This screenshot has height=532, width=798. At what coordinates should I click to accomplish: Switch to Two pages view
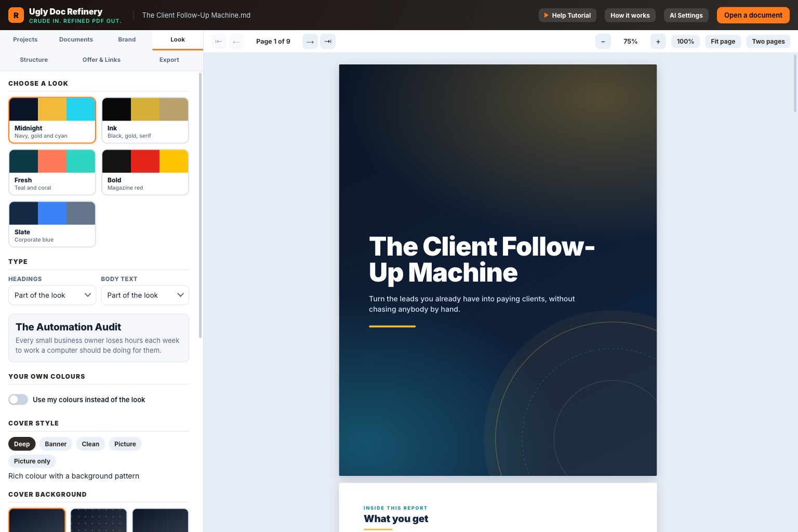point(768,42)
